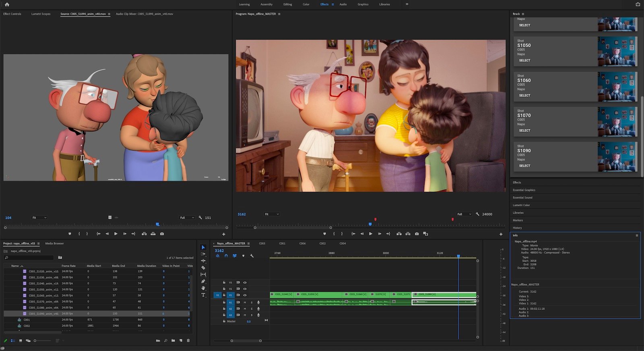Click the trash icon in Project panel
The width and height of the screenshot is (644, 351).
click(188, 341)
